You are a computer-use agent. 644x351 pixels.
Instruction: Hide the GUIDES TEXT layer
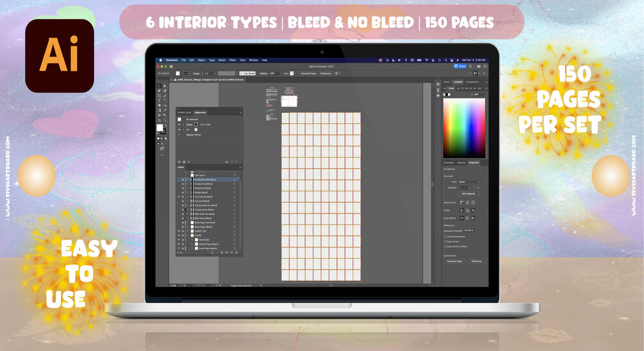click(179, 231)
